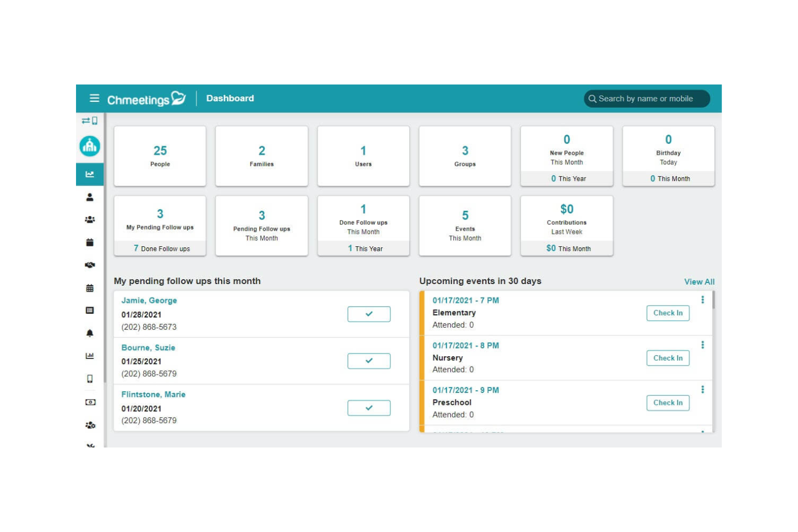Image resolution: width=798 pixels, height=532 pixels.
Task: Mark Flintstone, Marie follow up done
Action: pyautogui.click(x=369, y=408)
